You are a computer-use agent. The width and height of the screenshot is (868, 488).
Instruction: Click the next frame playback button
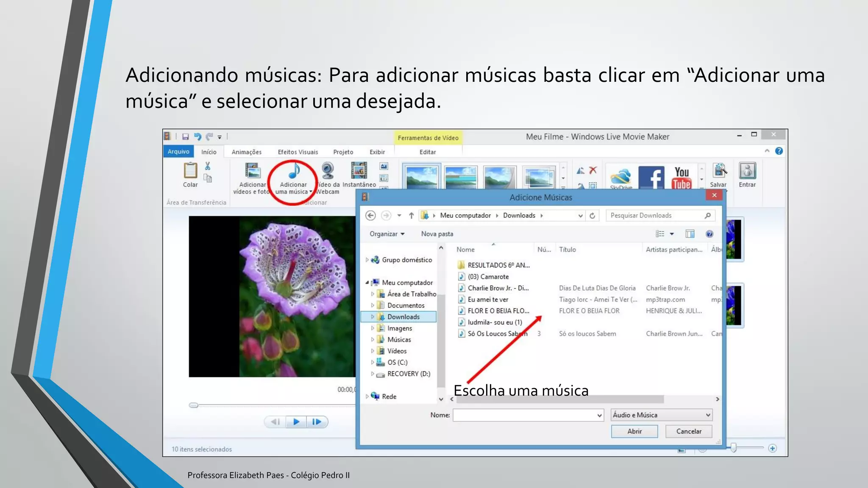click(317, 421)
